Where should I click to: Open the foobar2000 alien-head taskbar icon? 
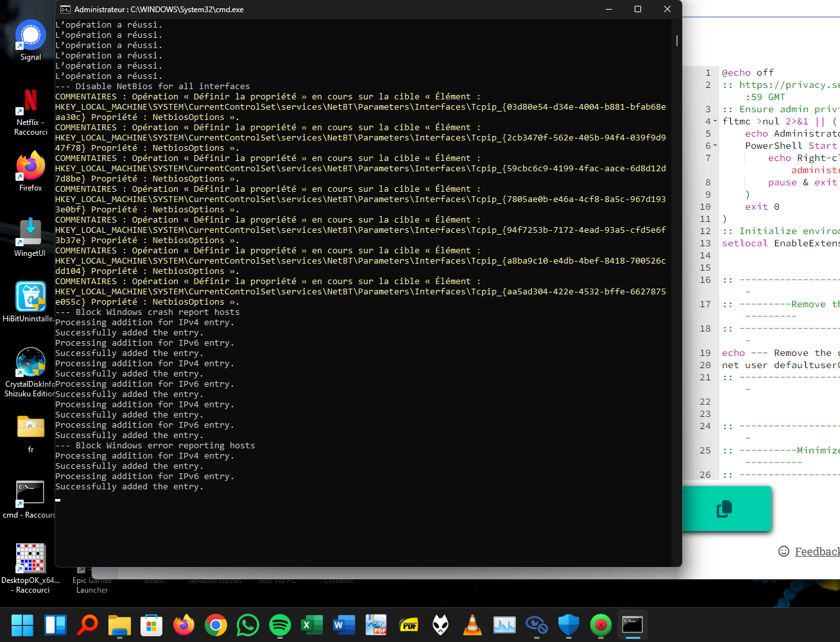(440, 625)
